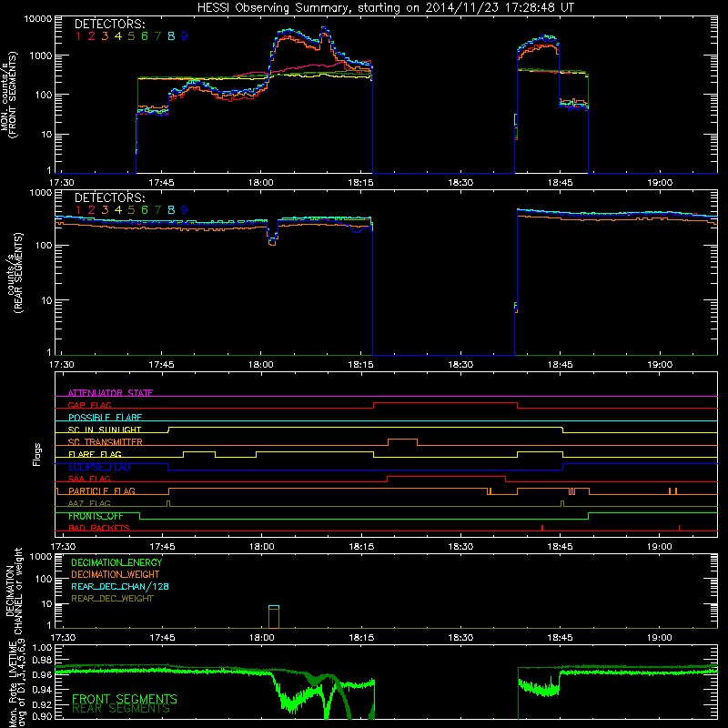
Task: Click the ECLIPSE_FLAG label
Action: click(x=99, y=467)
